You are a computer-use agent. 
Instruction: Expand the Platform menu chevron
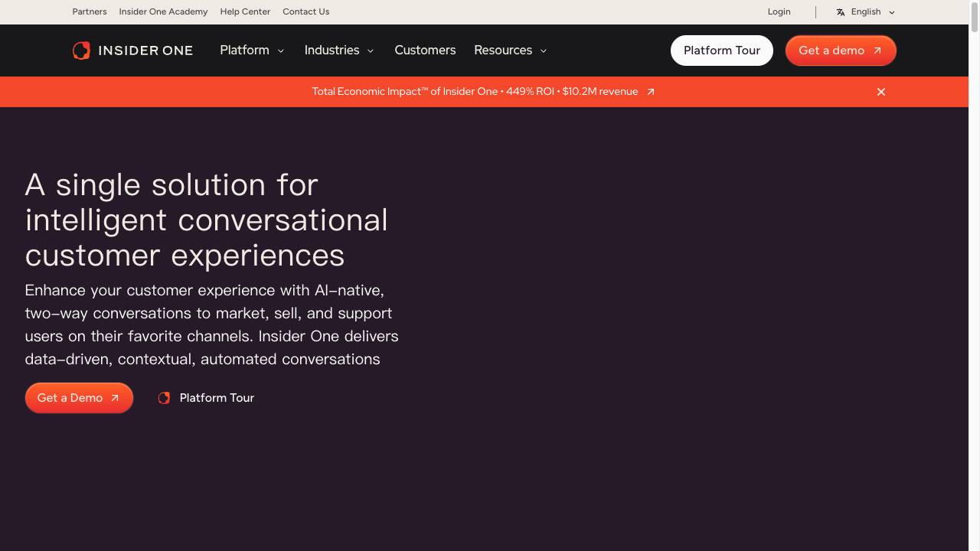[281, 51]
